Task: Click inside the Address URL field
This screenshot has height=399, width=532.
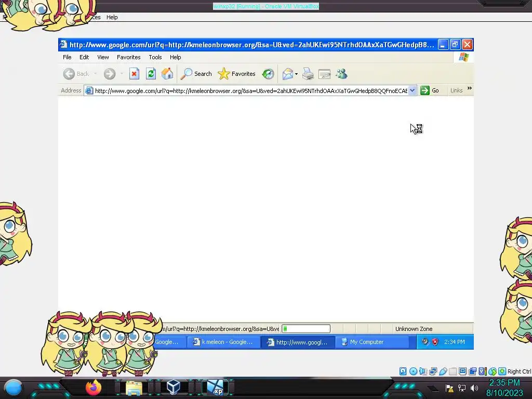Action: 251,90
